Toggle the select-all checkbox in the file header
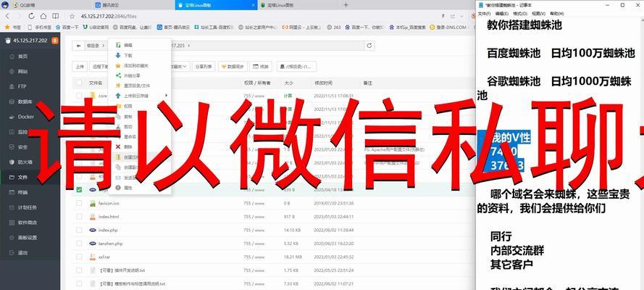The width and height of the screenshot is (644, 290). click(79, 83)
